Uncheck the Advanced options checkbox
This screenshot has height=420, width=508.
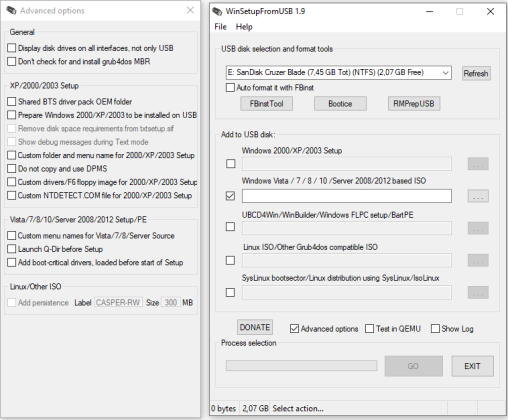pos(294,329)
